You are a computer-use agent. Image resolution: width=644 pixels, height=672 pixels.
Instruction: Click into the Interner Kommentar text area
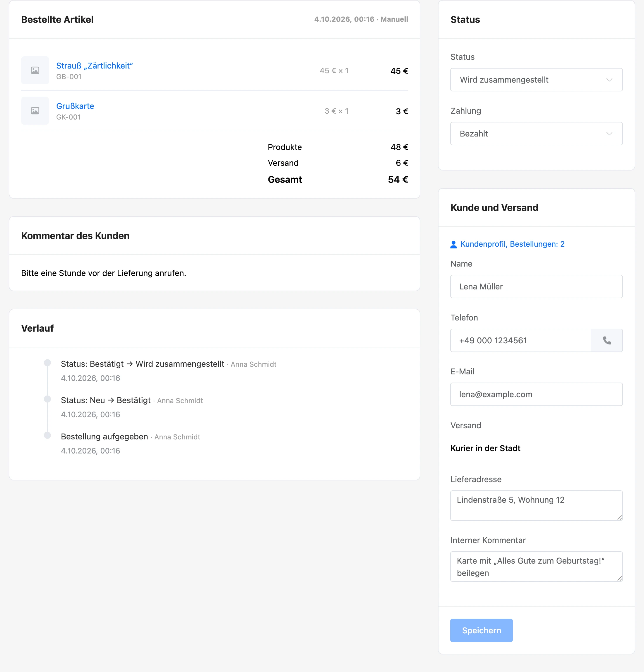(x=537, y=567)
